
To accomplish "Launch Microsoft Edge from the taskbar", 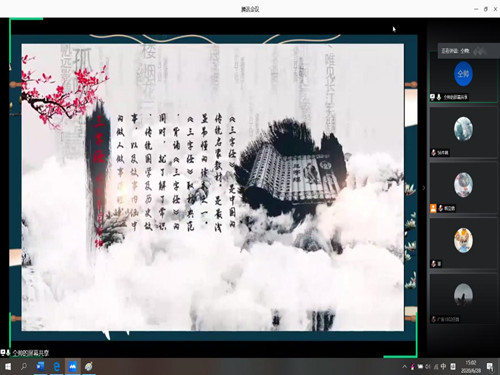I will [57, 367].
